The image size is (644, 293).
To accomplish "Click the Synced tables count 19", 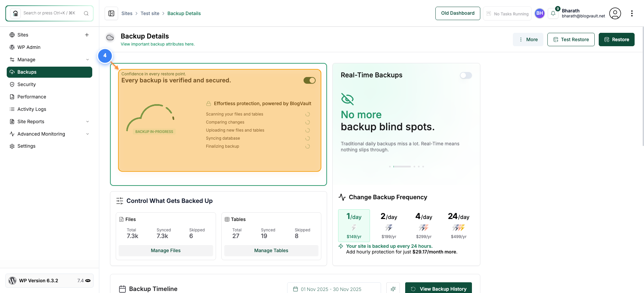I will click(x=264, y=236).
